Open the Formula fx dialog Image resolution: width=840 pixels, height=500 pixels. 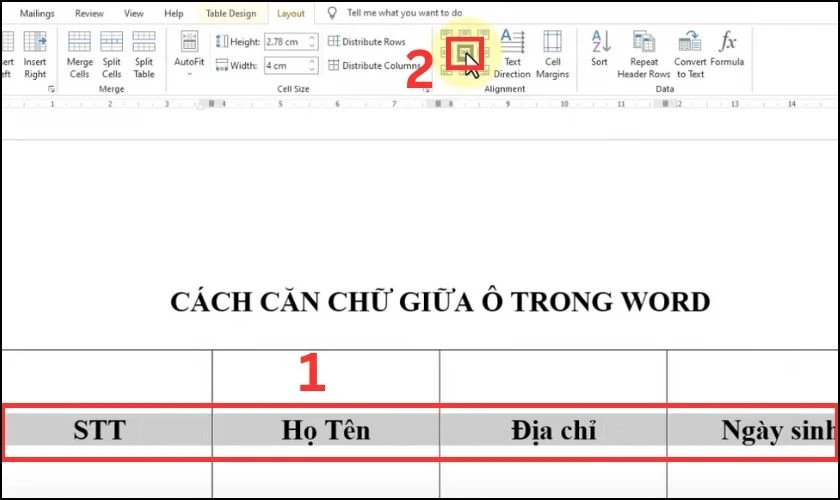tap(727, 48)
